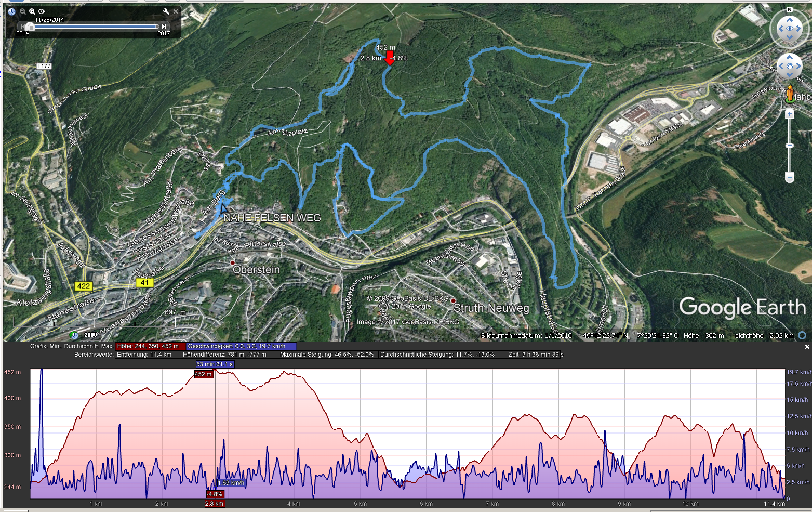This screenshot has height=512, width=812.
Task: Pan map up with move control
Action: coord(790,57)
